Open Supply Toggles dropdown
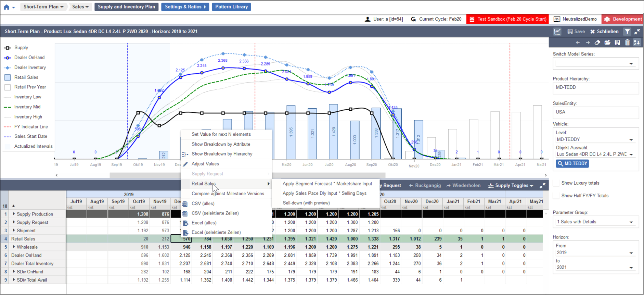 511,186
